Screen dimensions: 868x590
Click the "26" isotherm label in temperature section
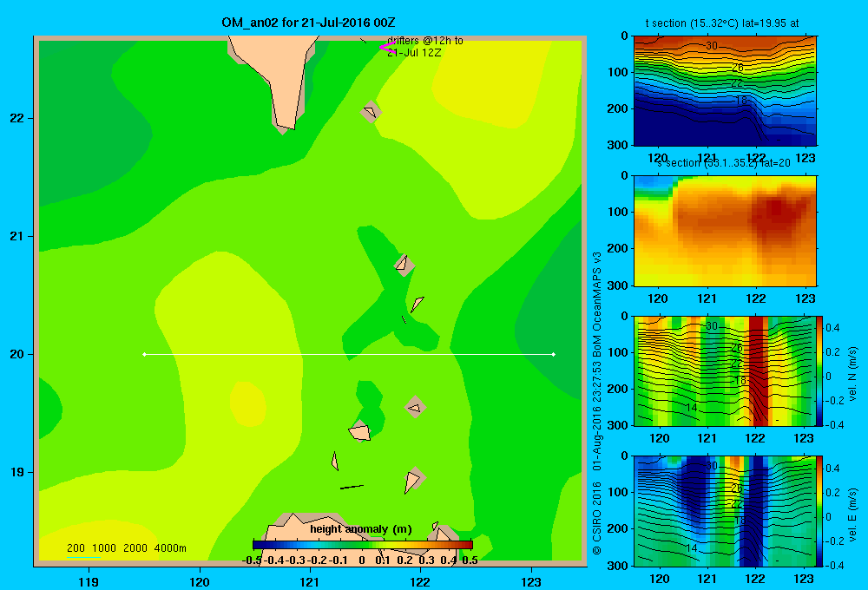pyautogui.click(x=737, y=68)
